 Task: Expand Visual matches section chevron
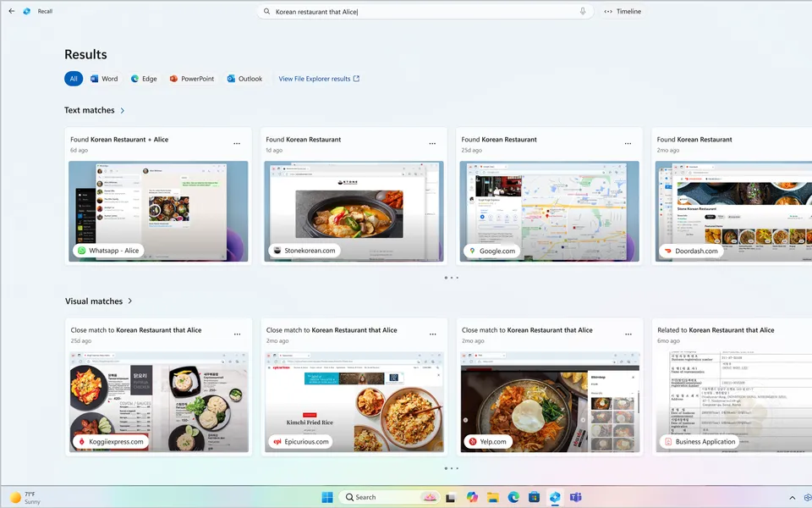(x=130, y=301)
